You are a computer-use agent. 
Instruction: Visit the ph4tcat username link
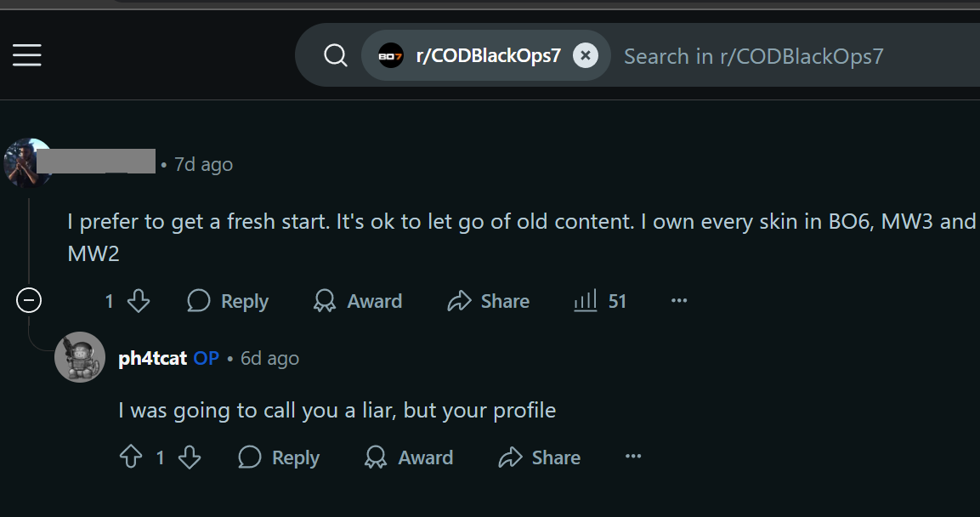pos(152,358)
